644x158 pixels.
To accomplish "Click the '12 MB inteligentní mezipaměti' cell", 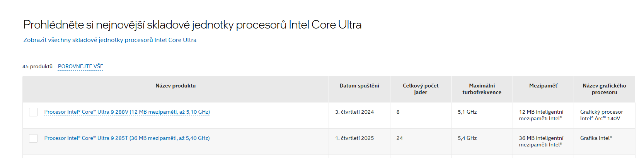I will (x=541, y=115).
